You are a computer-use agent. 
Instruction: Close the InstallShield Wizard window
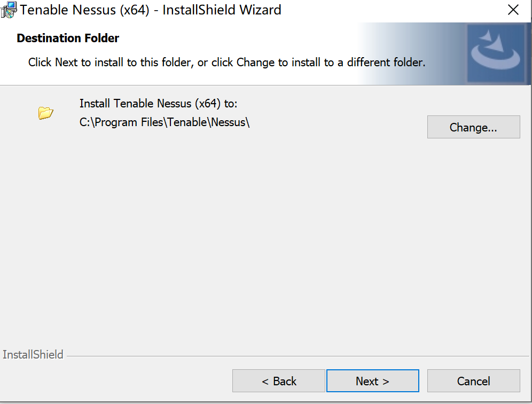pyautogui.click(x=513, y=10)
